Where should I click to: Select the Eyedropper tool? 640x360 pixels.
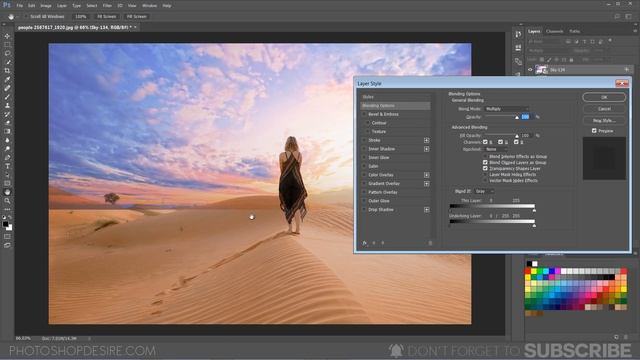pos(7,79)
